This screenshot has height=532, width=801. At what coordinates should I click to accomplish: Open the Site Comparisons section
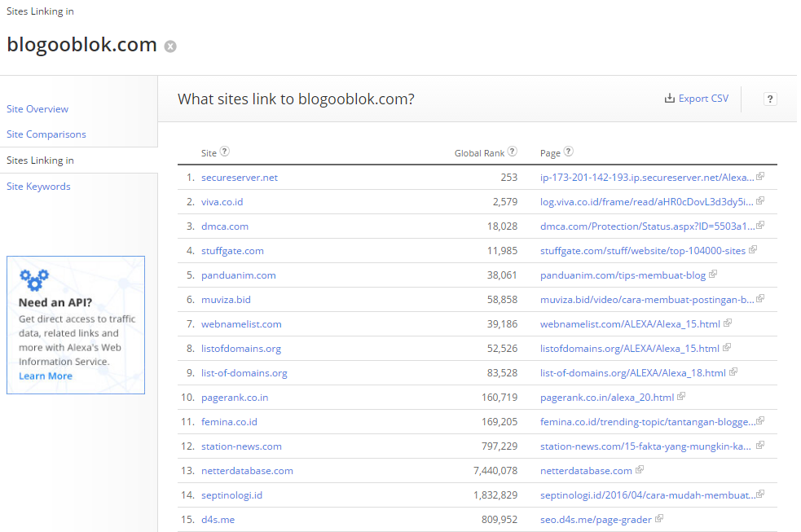(x=46, y=134)
